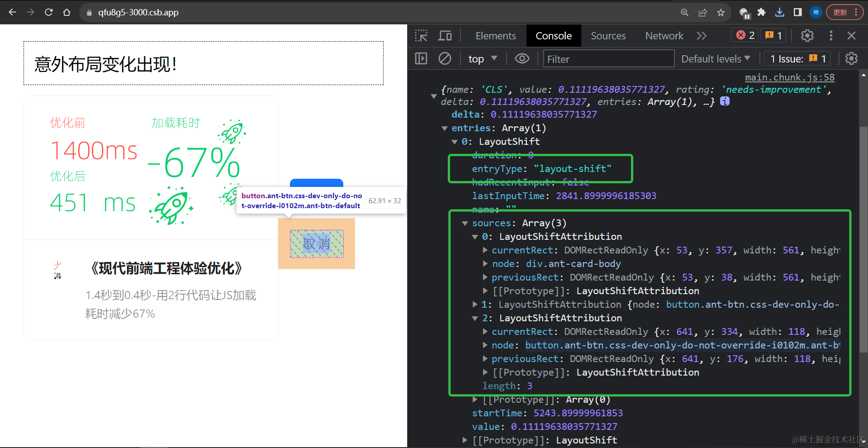Activate the inspect element picker icon
868x448 pixels.
tap(421, 36)
